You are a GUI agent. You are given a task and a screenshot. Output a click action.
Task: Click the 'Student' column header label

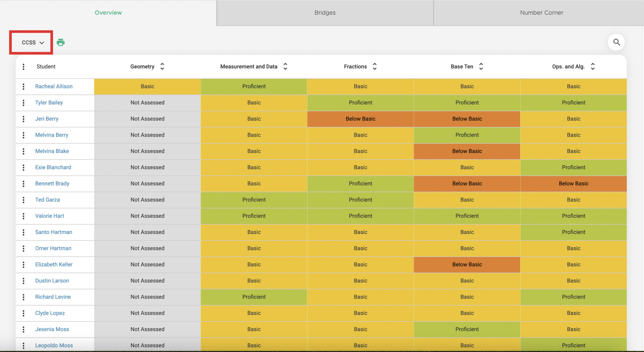point(46,67)
